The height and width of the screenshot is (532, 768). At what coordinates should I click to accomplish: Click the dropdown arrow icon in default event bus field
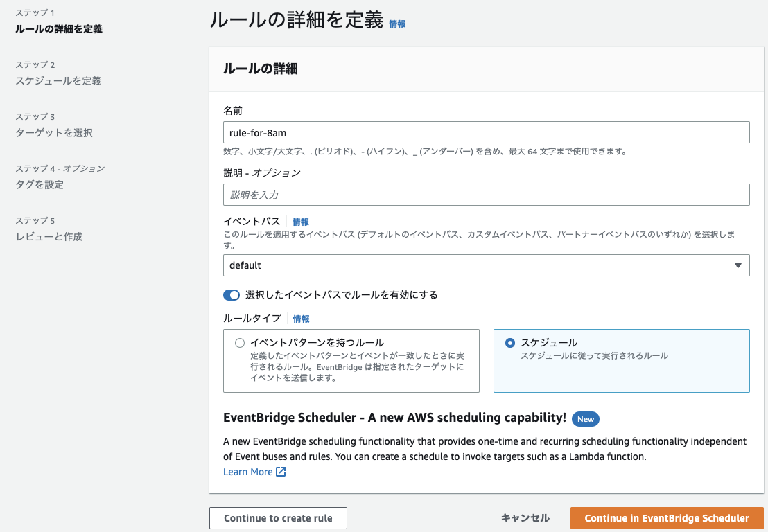pyautogui.click(x=738, y=265)
